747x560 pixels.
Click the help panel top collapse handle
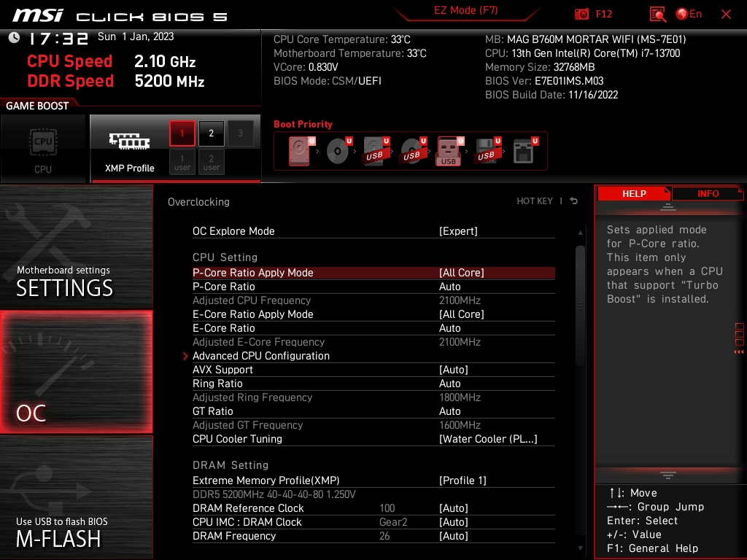(668, 206)
